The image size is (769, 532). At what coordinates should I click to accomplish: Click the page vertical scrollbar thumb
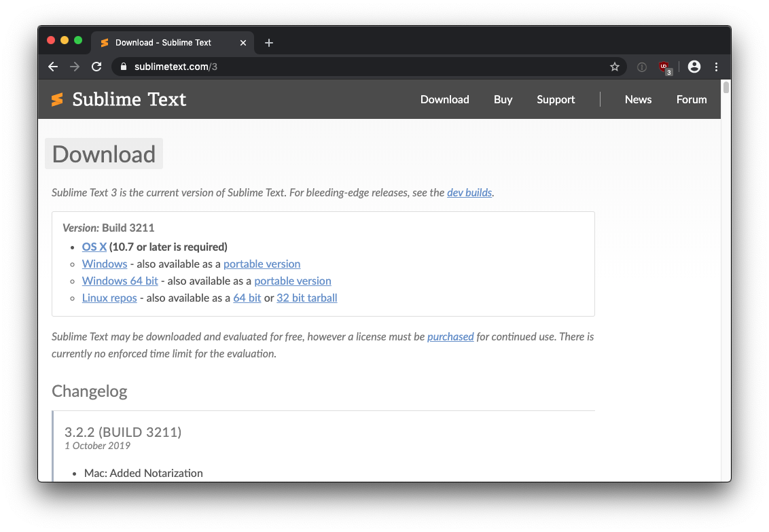pos(726,87)
